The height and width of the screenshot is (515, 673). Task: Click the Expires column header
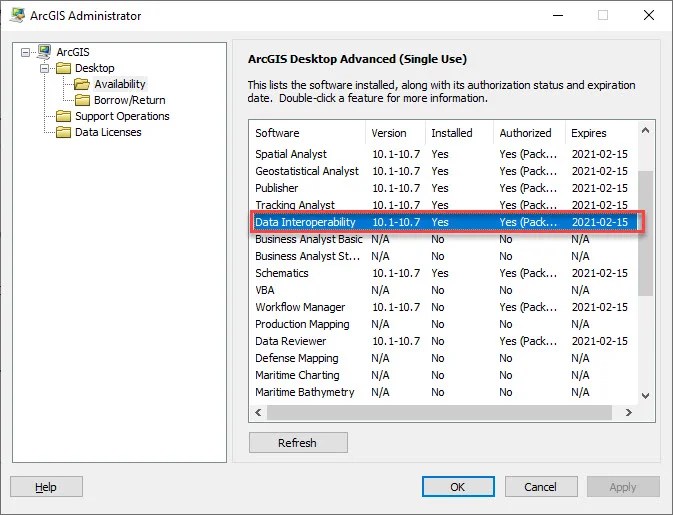[601, 133]
